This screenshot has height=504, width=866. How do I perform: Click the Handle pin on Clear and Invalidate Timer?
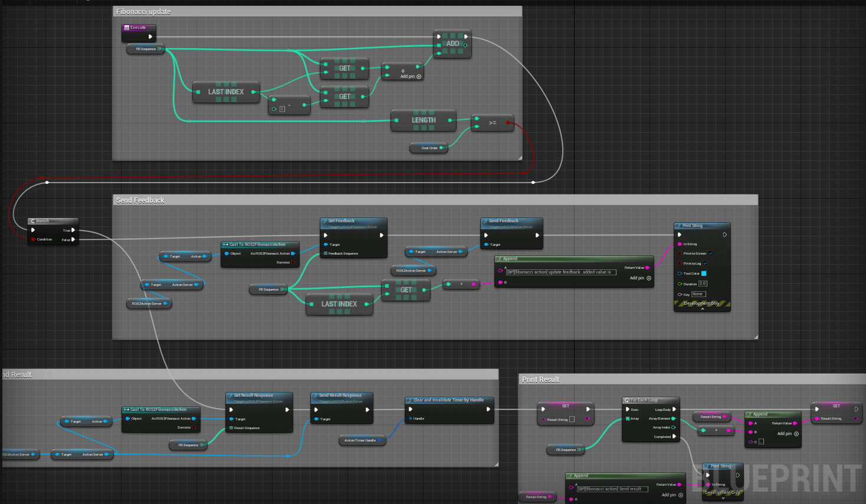tap(411, 419)
